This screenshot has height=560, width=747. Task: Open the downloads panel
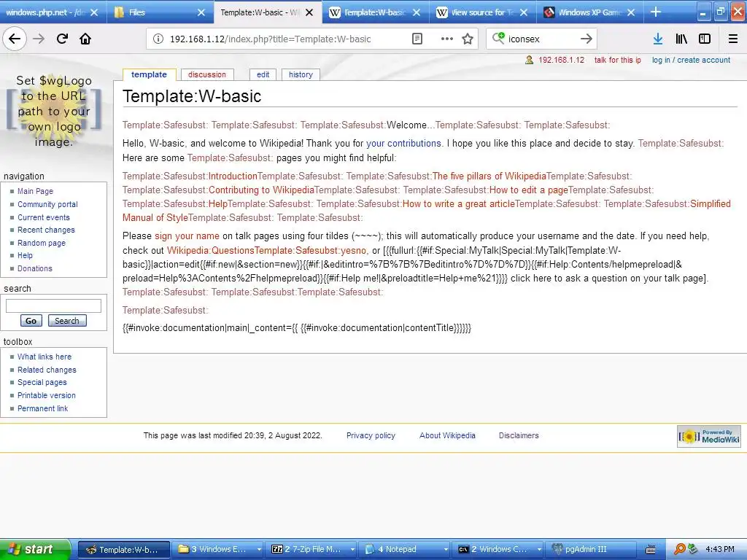658,39
